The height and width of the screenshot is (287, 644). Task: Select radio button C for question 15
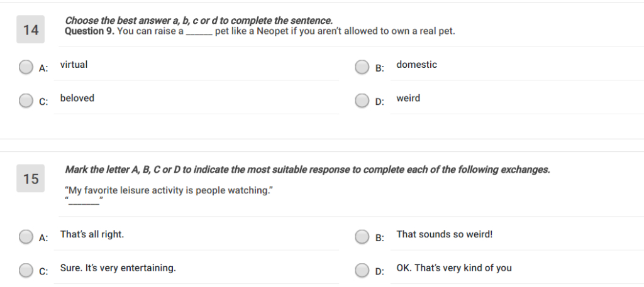pos(26,270)
